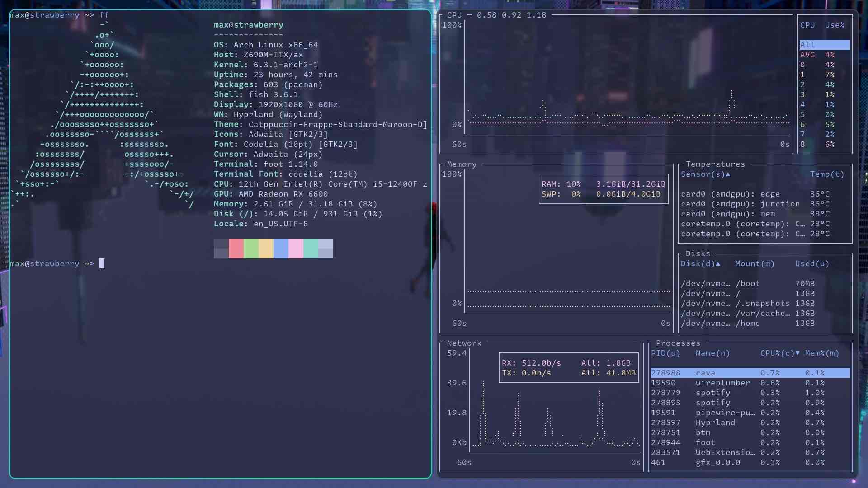Sort disks by Mount(m) column header
This screenshot has height=488, width=868.
click(755, 263)
